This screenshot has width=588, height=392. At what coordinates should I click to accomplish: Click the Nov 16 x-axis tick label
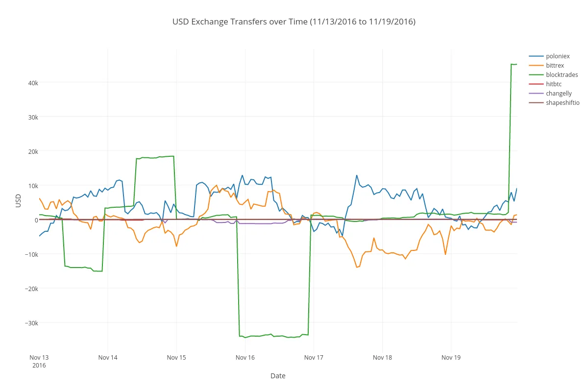[x=245, y=357]
